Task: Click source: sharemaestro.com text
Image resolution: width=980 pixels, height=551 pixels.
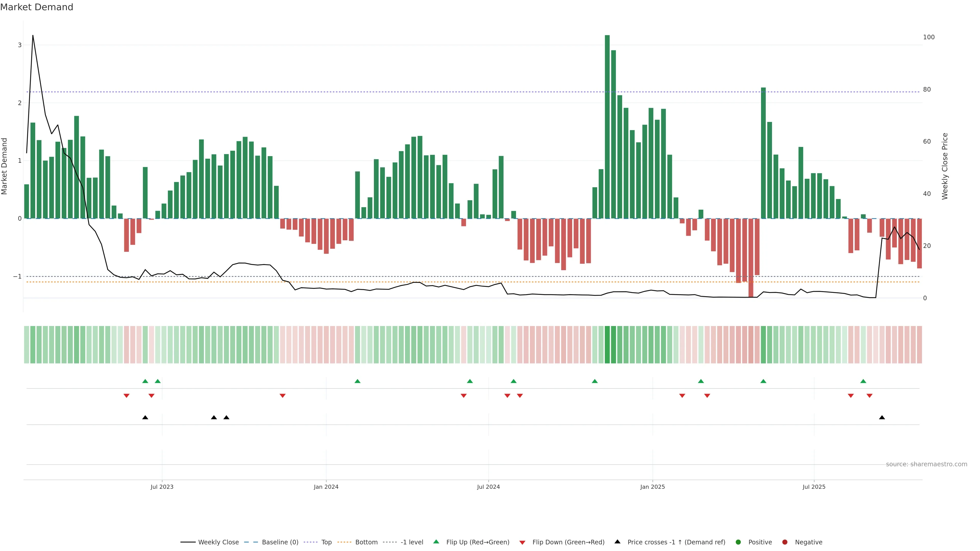Action: click(926, 464)
